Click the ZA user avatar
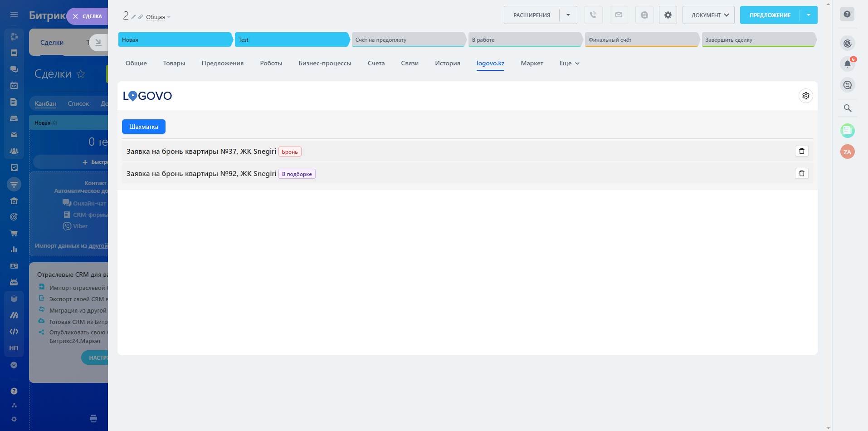 coord(847,152)
